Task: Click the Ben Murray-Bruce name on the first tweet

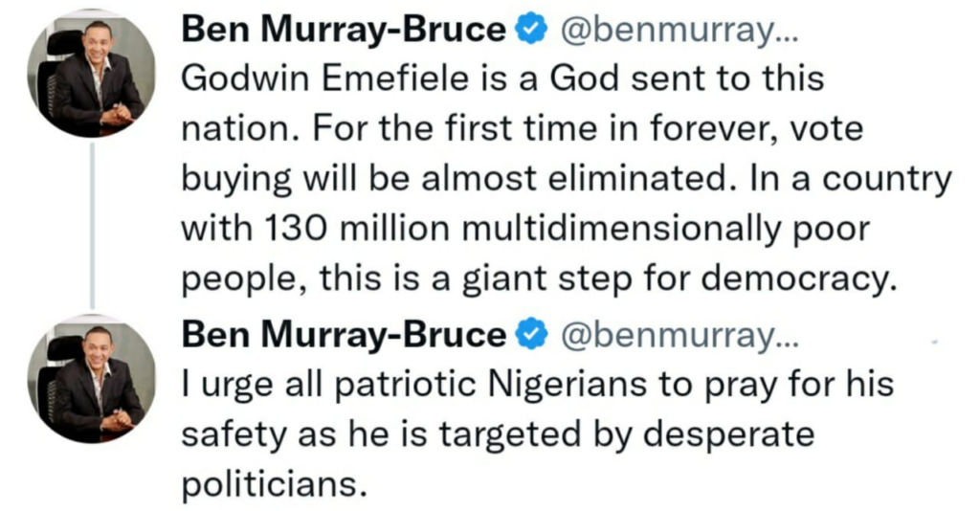Action: tap(343, 32)
